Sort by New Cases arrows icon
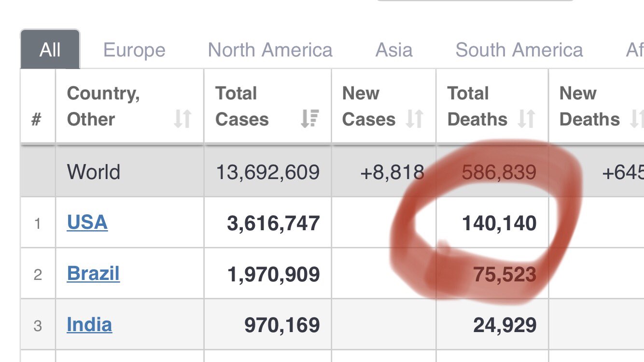Viewport: 644px width, 362px height. pyautogui.click(x=414, y=119)
